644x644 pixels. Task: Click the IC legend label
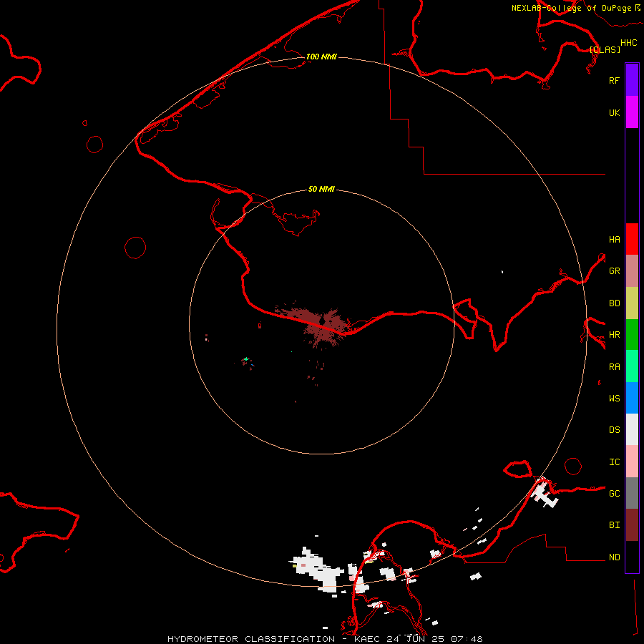point(614,462)
